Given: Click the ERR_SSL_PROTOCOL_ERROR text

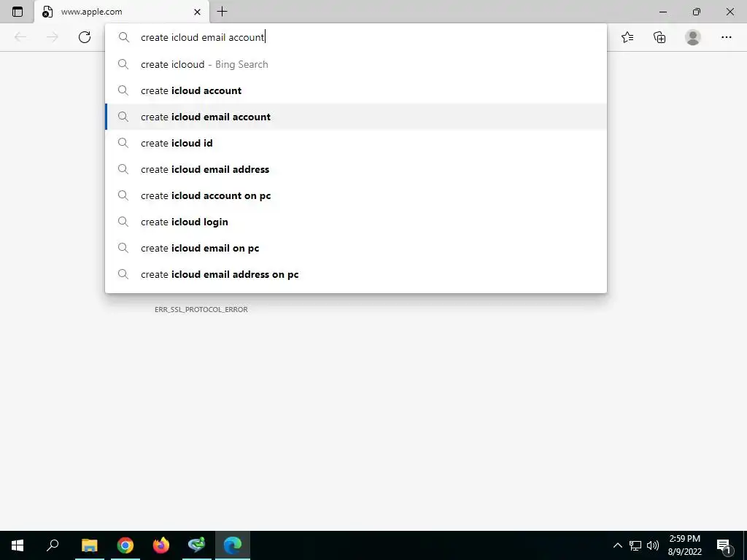Looking at the screenshot, I should click(x=201, y=309).
